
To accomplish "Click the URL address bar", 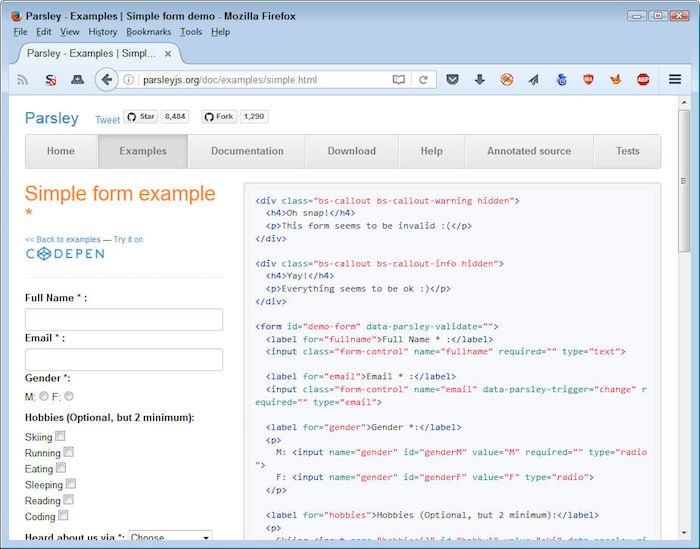I will tap(263, 80).
